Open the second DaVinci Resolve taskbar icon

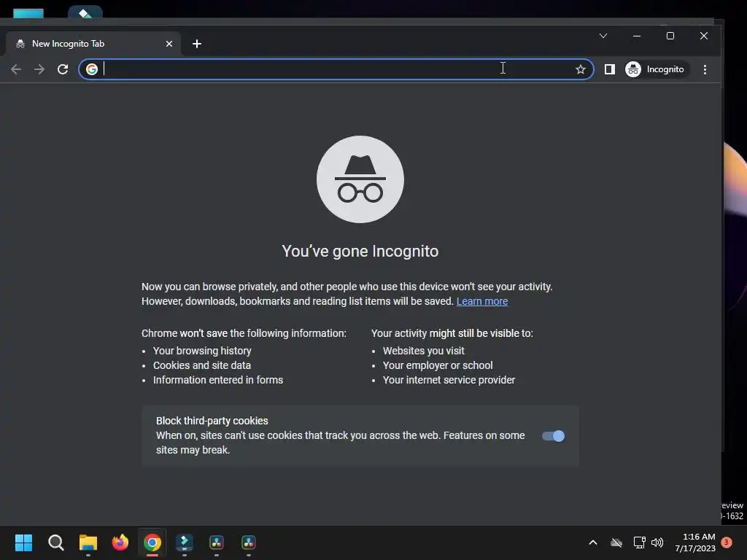coord(249,542)
